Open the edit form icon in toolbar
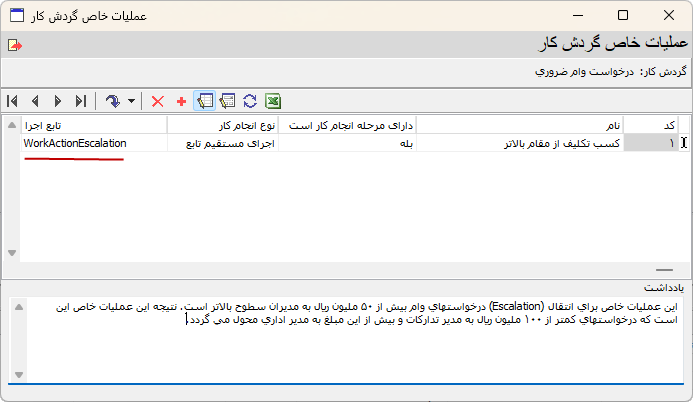This screenshot has height=402, width=693. coord(227,101)
